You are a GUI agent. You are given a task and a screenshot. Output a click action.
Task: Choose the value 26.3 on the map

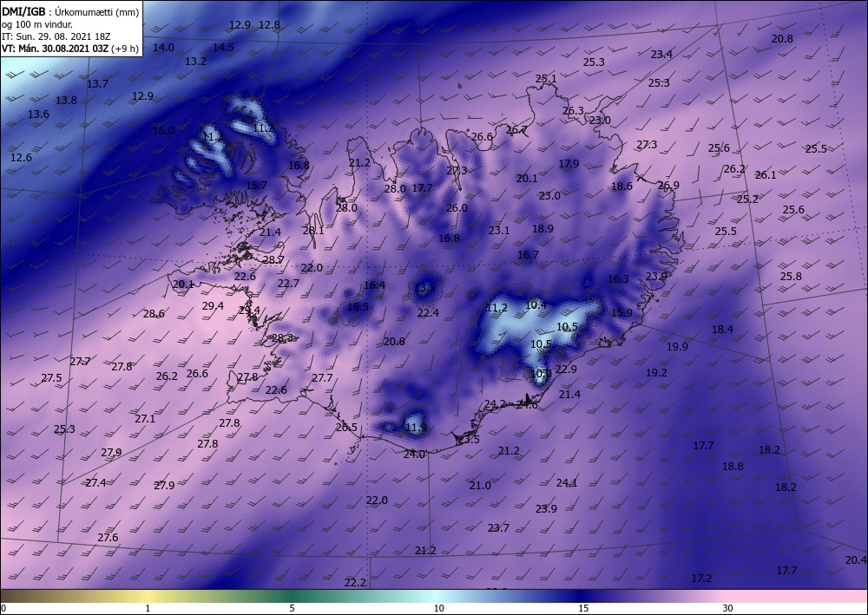point(573,111)
